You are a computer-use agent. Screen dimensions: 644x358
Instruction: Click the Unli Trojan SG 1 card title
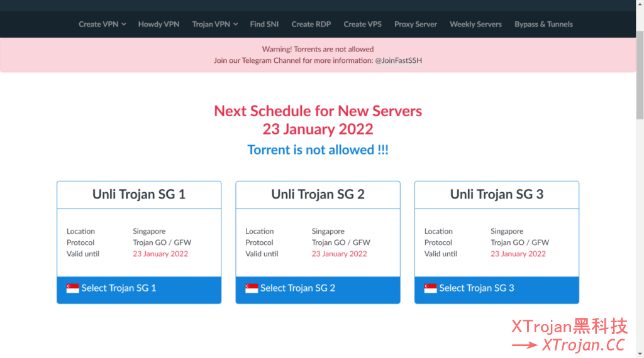[139, 195]
